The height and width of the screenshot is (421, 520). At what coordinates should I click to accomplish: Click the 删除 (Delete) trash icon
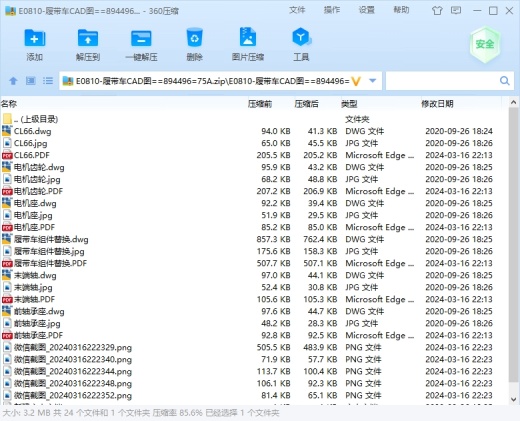point(194,37)
